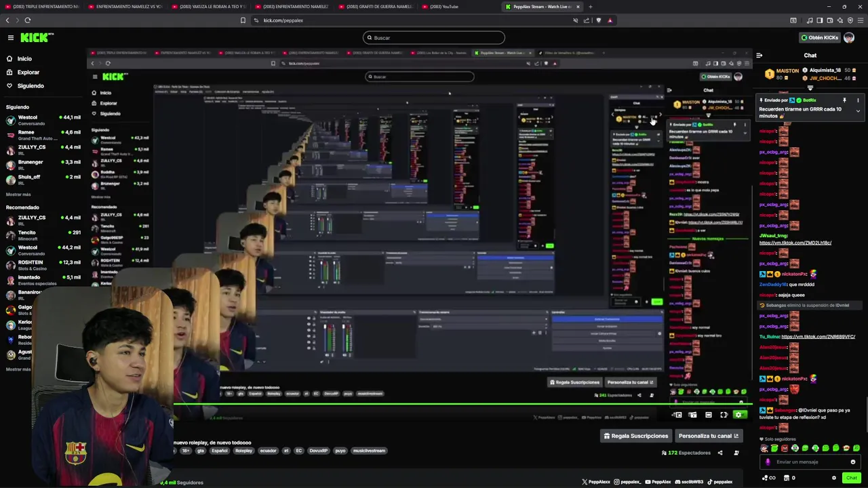Toggle fullscreen on the video player
This screenshot has height=488, width=868.
pyautogui.click(x=724, y=415)
